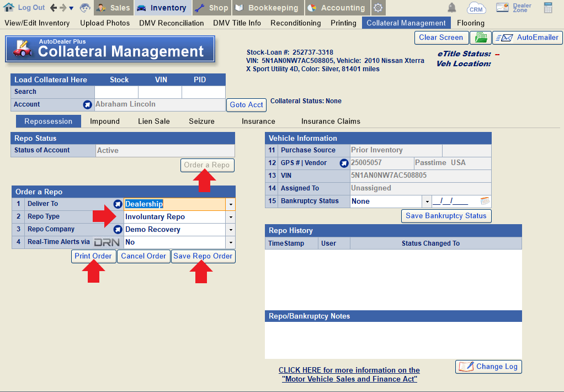
Task: Click the Clear Screen button
Action: click(x=441, y=38)
